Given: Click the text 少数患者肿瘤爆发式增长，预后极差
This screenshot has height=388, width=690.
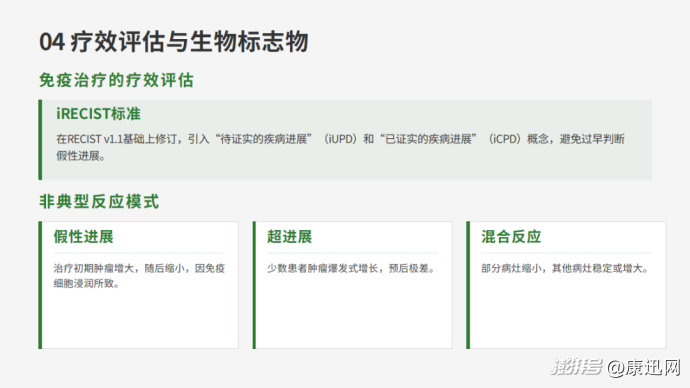Looking at the screenshot, I should [351, 268].
